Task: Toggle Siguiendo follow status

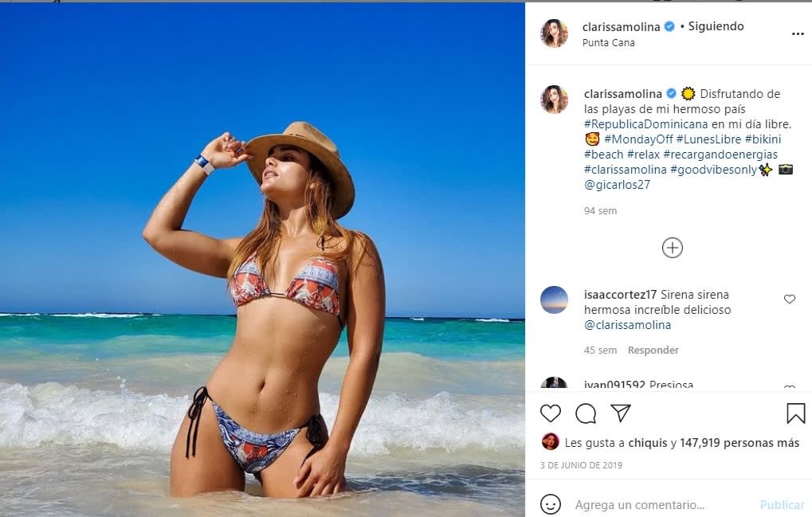Action: tap(716, 26)
